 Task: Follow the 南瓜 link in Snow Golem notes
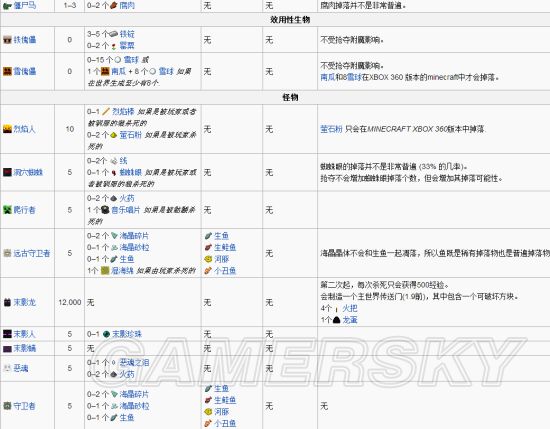328,77
